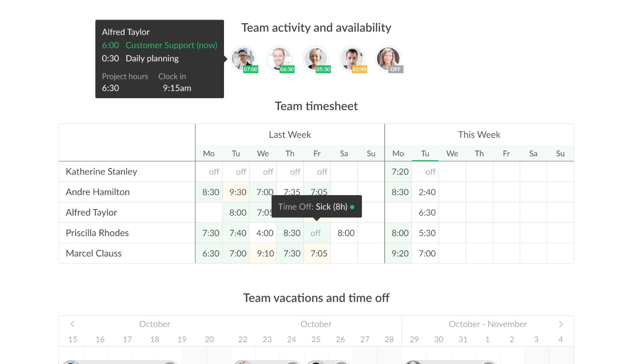Select the green 07:00 time badge
The height and width of the screenshot is (364, 631).
[x=251, y=69]
